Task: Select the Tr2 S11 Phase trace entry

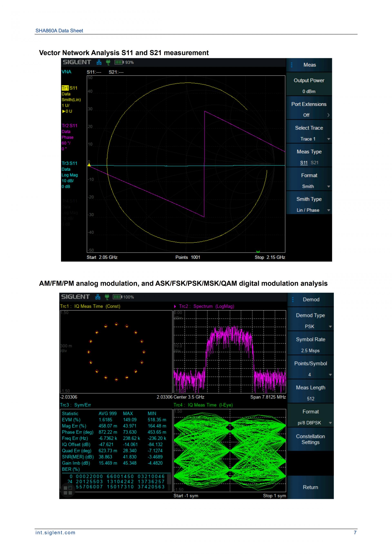Action: point(69,126)
